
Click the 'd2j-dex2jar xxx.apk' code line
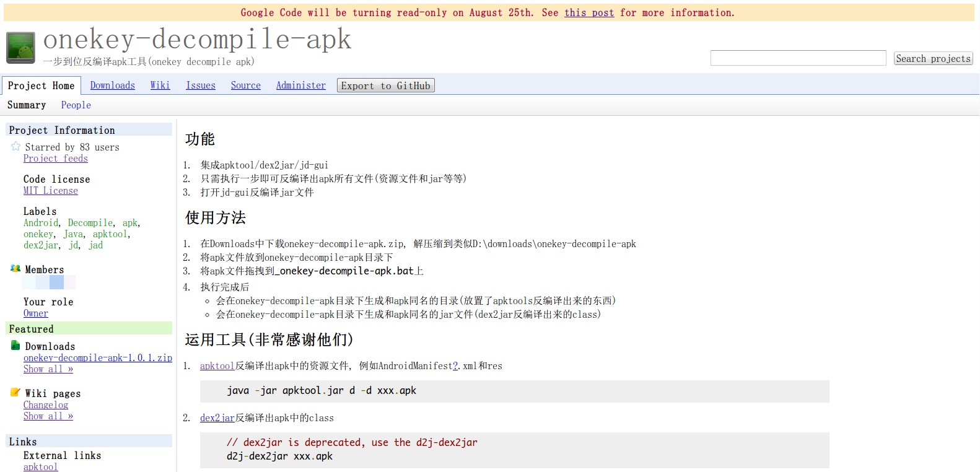pos(279,457)
